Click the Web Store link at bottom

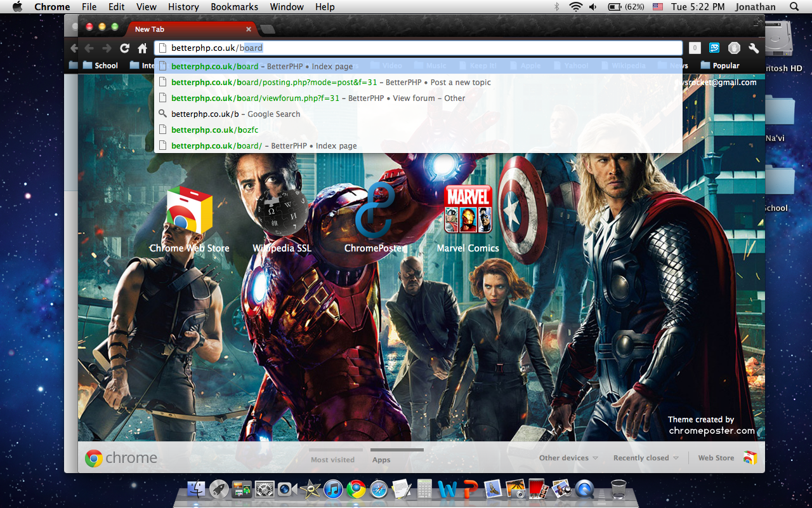click(x=716, y=458)
